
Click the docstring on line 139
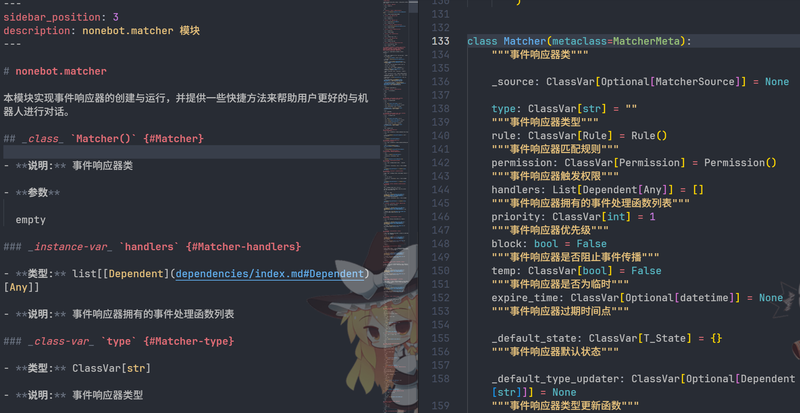point(545,122)
